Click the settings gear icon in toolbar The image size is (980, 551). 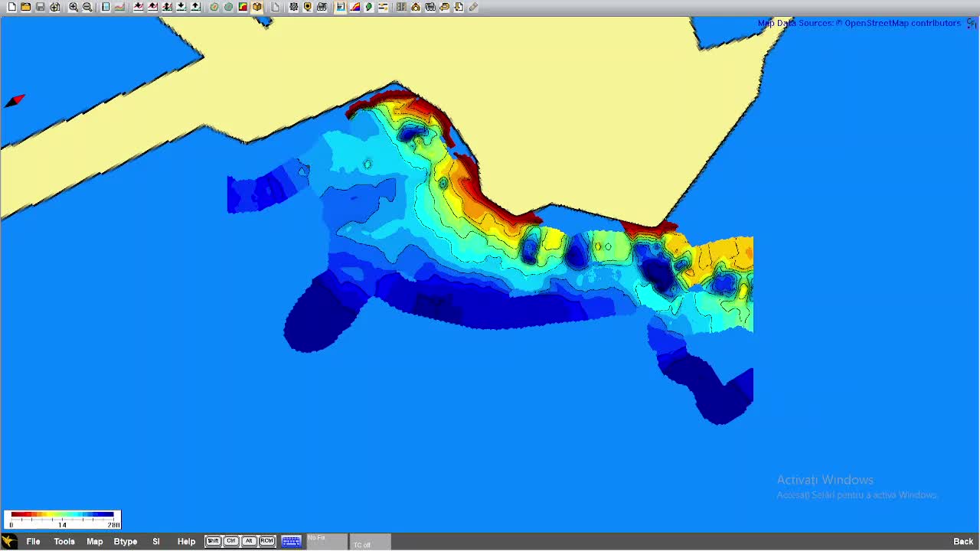click(293, 7)
